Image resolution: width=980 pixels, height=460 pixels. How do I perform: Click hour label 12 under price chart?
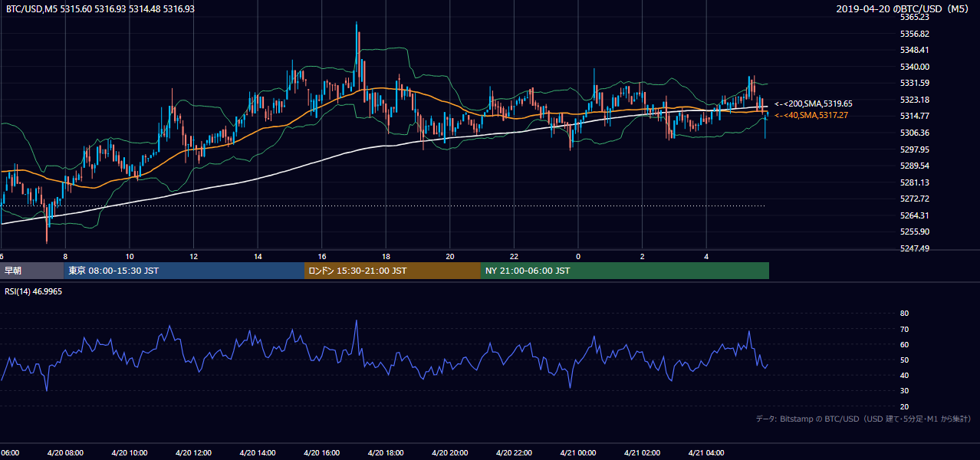coord(194,257)
